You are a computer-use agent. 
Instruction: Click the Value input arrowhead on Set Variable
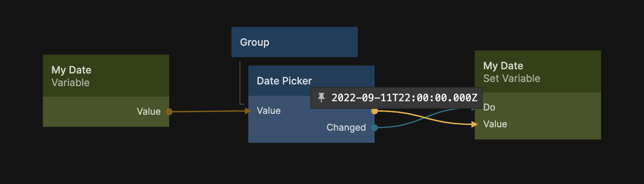pos(475,124)
